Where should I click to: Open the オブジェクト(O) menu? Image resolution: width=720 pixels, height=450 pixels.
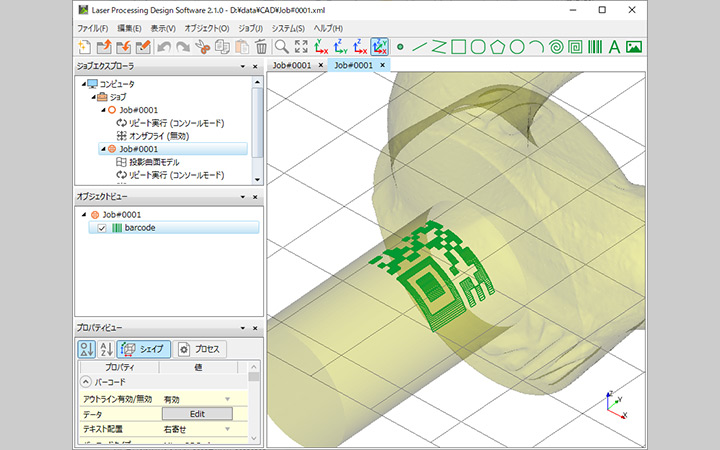tap(209, 28)
